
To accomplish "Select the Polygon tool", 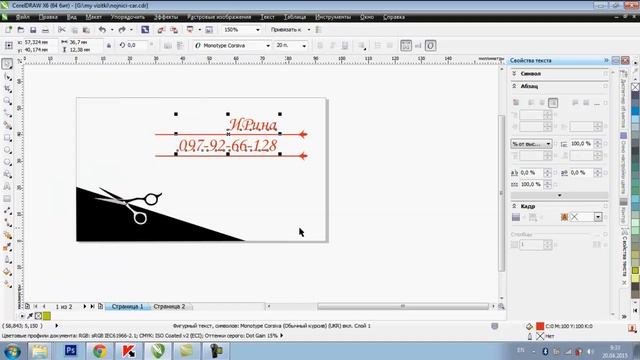I will coord(7,162).
